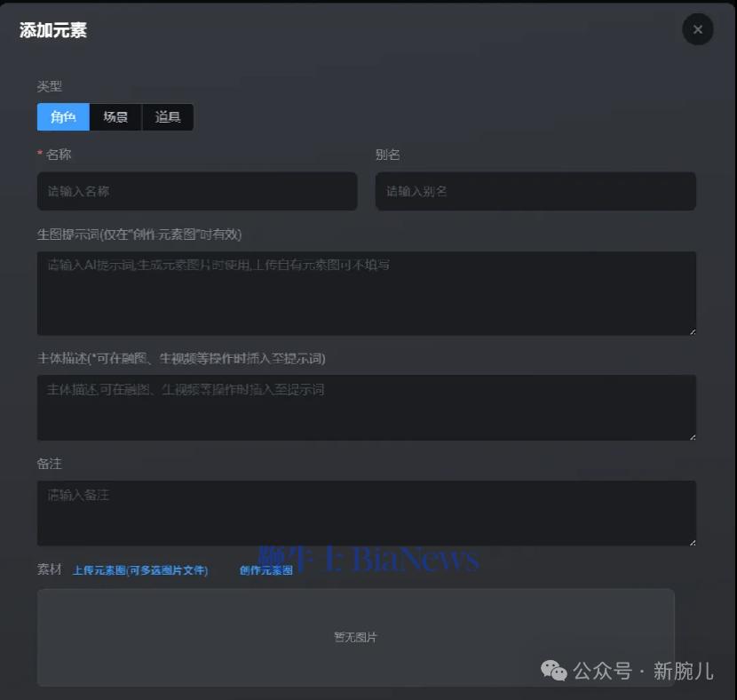
Task: Click the 上传元素图 upload link
Action: pyautogui.click(x=140, y=570)
